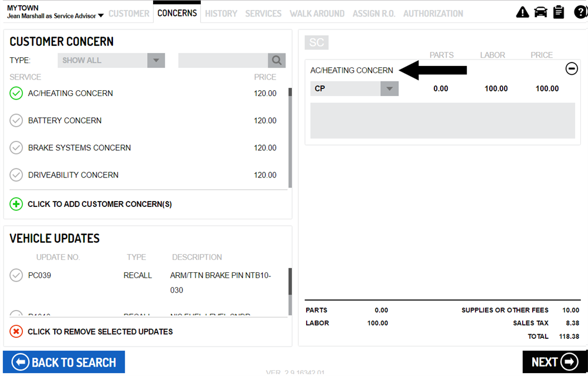
Task: Click the Back to Search button
Action: [x=64, y=362]
